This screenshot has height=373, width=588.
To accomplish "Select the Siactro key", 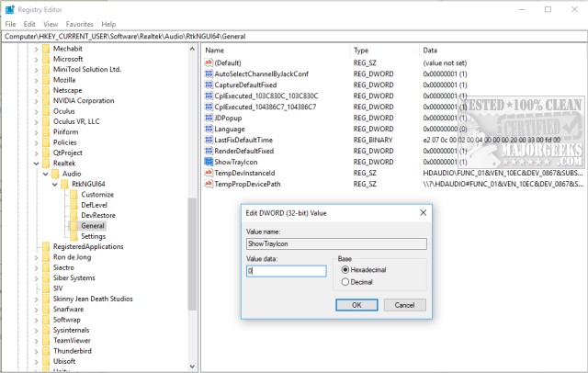I will coord(63,267).
